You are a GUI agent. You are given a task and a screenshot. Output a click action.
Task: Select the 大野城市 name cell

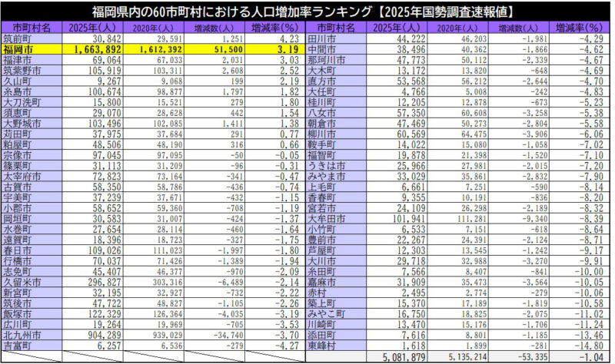(x=32, y=124)
